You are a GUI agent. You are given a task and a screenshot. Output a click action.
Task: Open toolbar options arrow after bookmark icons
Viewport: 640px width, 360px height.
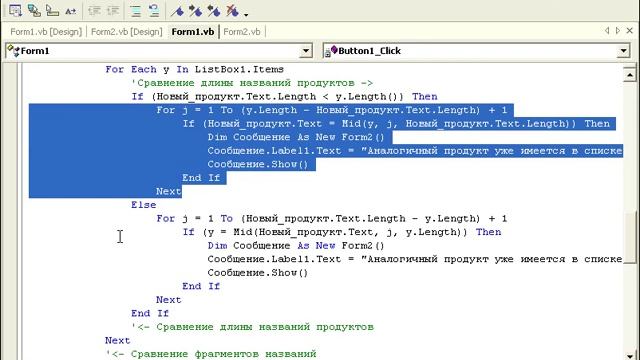pos(246,15)
